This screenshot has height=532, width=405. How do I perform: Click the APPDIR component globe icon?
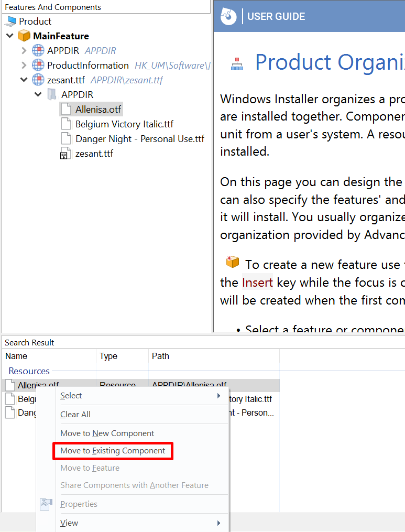pos(38,51)
